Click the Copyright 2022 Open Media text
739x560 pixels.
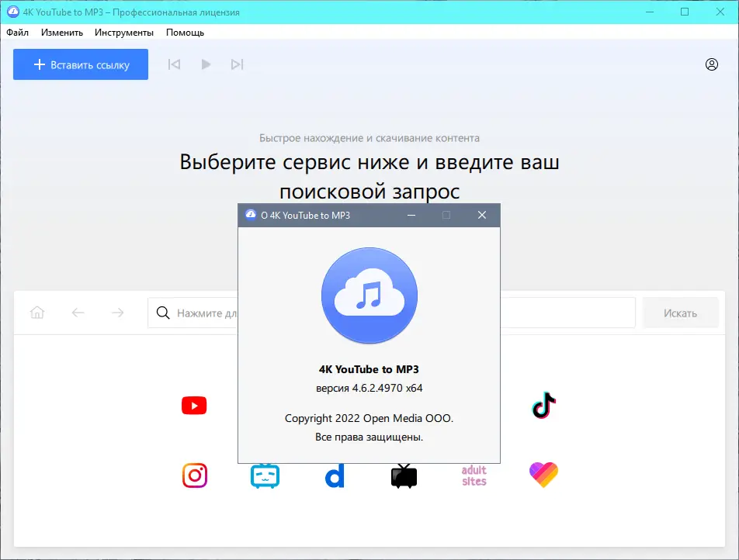(x=369, y=418)
